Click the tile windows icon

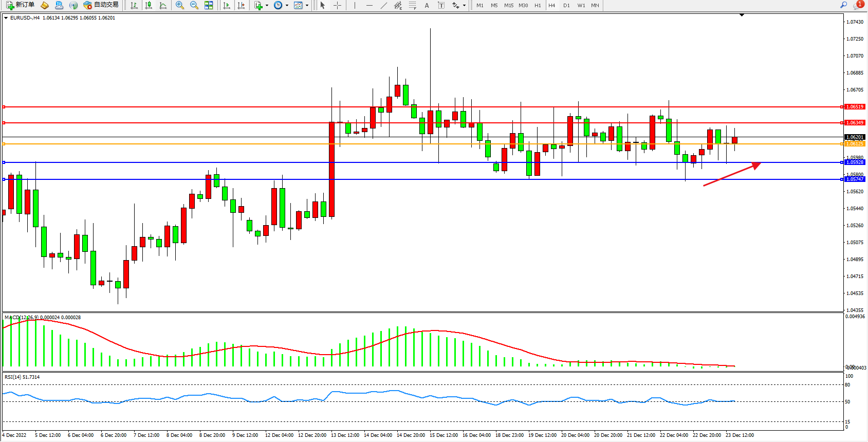tap(209, 5)
